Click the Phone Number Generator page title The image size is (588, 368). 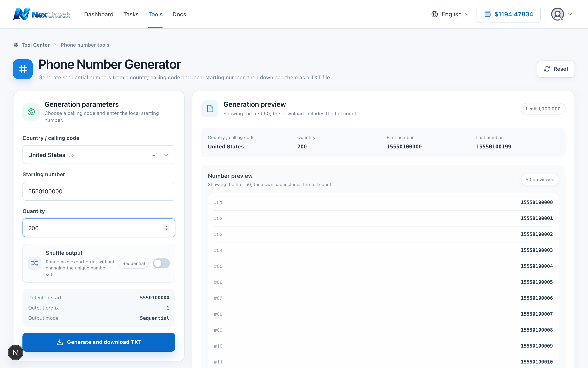(x=109, y=64)
